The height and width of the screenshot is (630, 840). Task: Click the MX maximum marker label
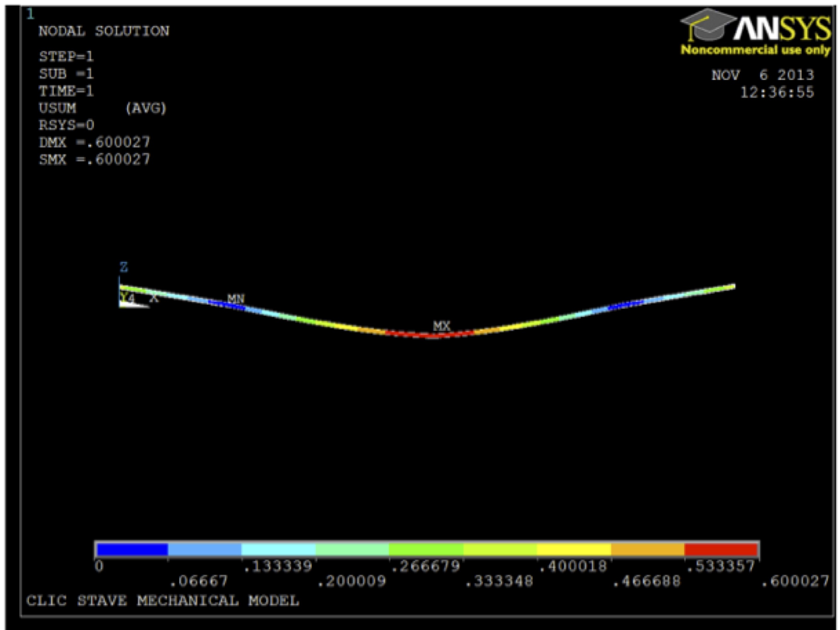click(442, 326)
